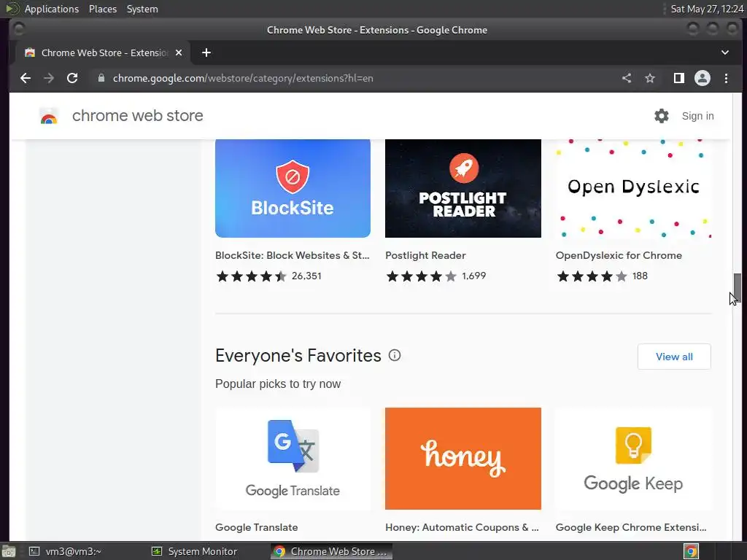
Task: Switch to the vm3@vm3 terminal in taskbar
Action: coord(65,551)
